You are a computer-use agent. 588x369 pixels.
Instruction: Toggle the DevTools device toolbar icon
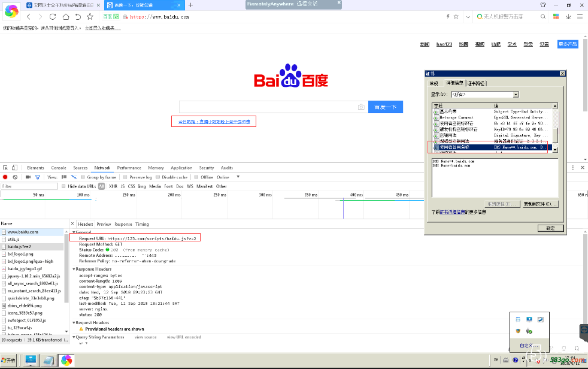coord(14,168)
